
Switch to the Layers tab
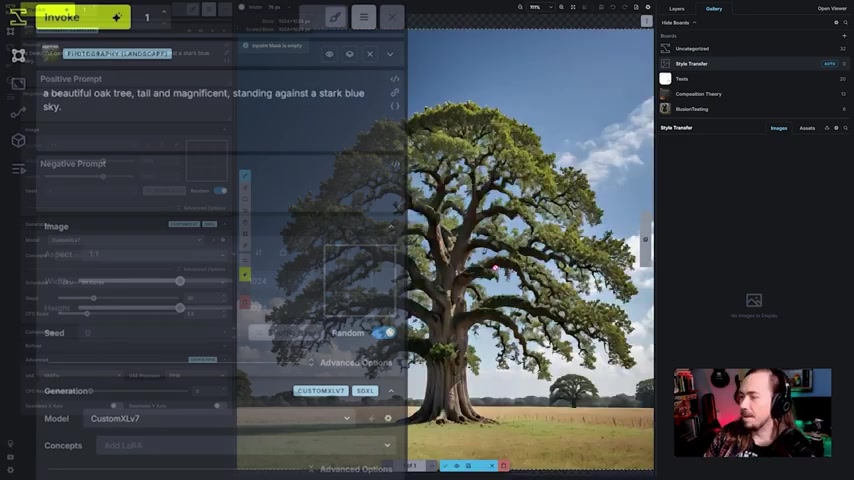tap(676, 9)
